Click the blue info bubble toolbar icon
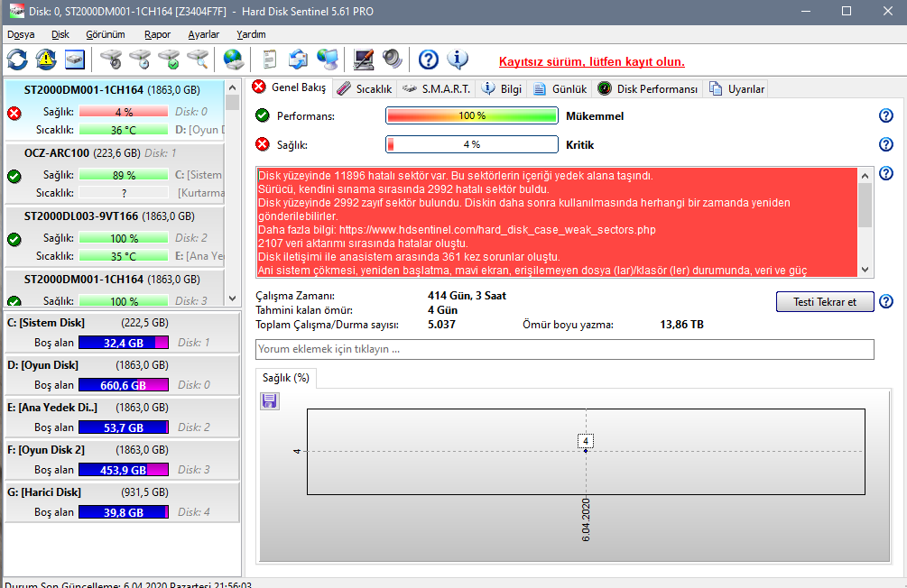This screenshot has height=588, width=907. 458,60
